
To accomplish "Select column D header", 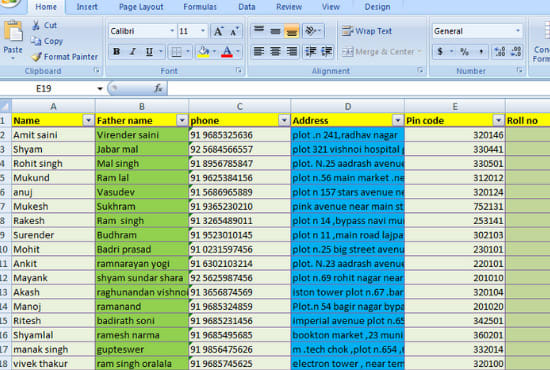I will coord(347,106).
